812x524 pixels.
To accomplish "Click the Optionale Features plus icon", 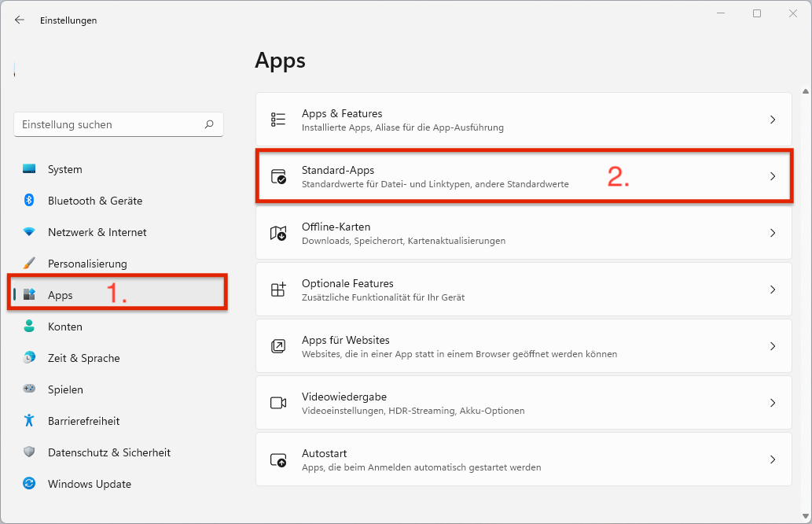I will click(277, 289).
